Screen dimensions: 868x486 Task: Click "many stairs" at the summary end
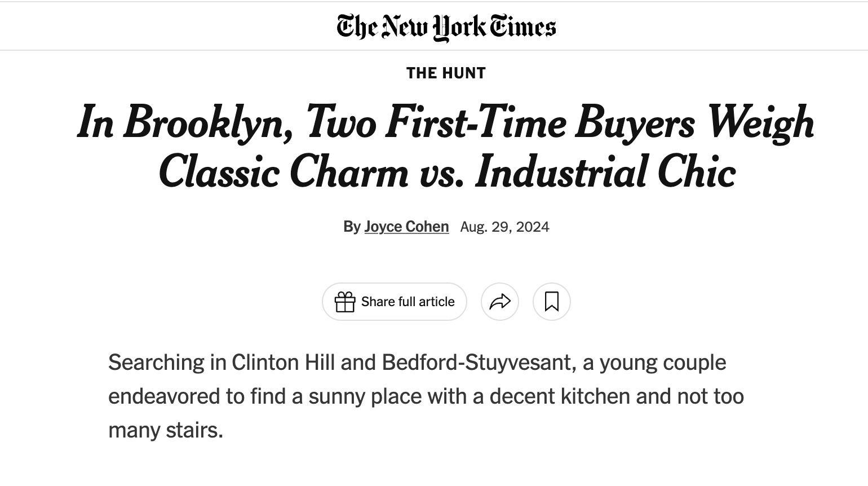(165, 430)
